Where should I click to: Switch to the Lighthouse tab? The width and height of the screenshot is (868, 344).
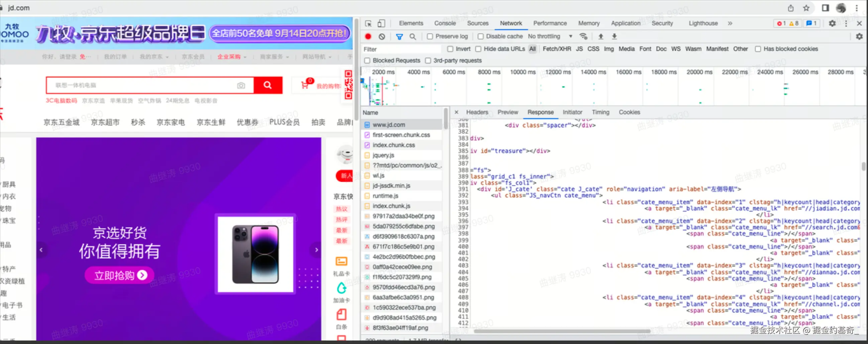[703, 23]
